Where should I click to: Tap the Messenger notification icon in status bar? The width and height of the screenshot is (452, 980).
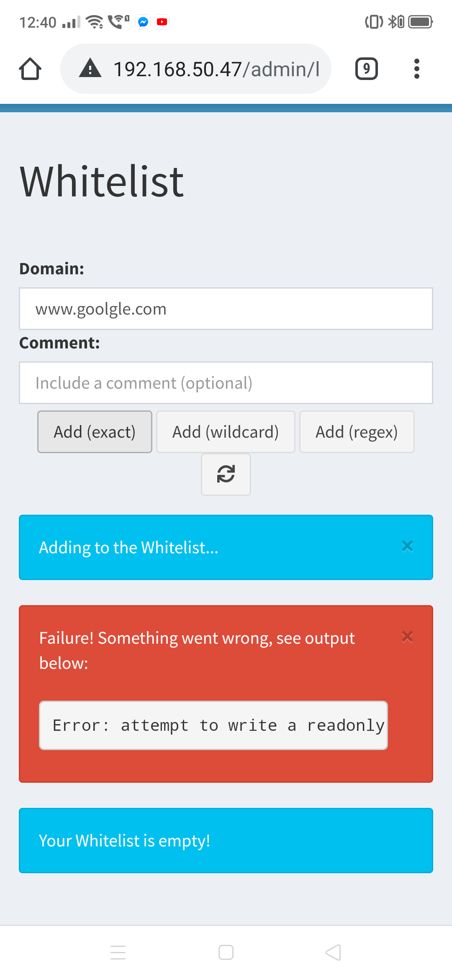coord(143,22)
